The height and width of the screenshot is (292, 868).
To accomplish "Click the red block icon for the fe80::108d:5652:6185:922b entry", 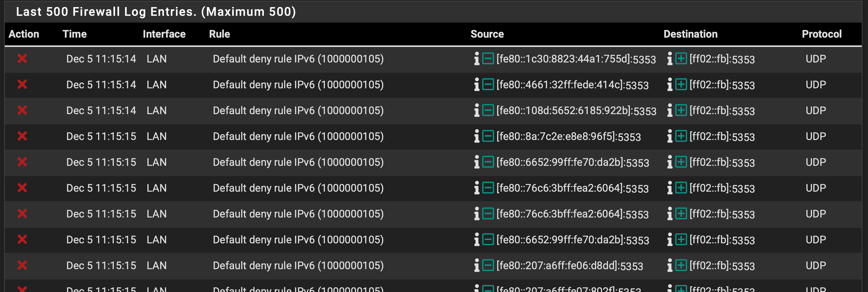I will click(22, 110).
